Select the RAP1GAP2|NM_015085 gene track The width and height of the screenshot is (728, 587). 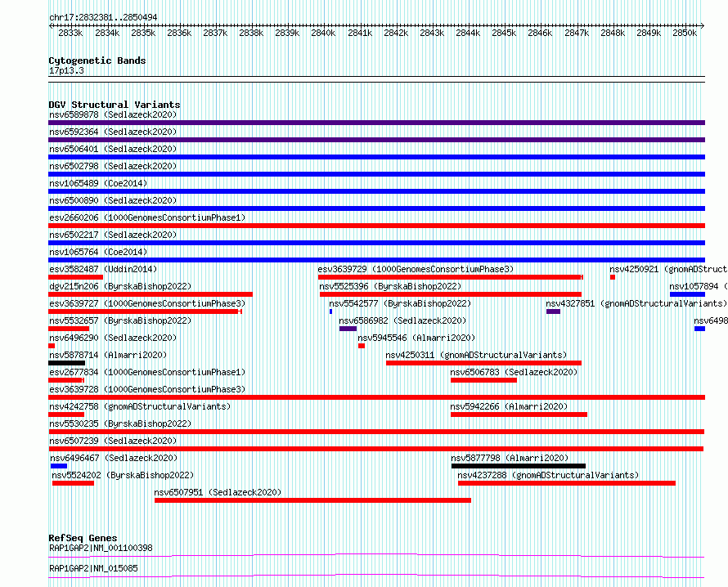click(x=376, y=576)
